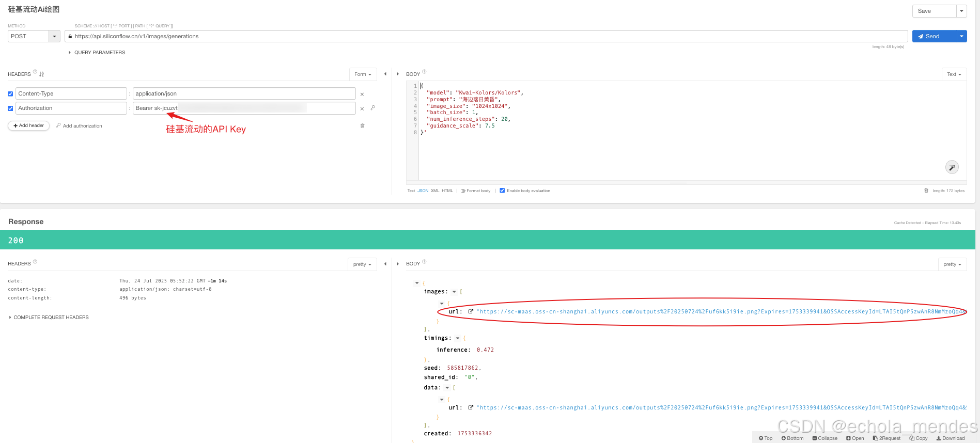
Task: Download the response body
Action: click(951, 438)
